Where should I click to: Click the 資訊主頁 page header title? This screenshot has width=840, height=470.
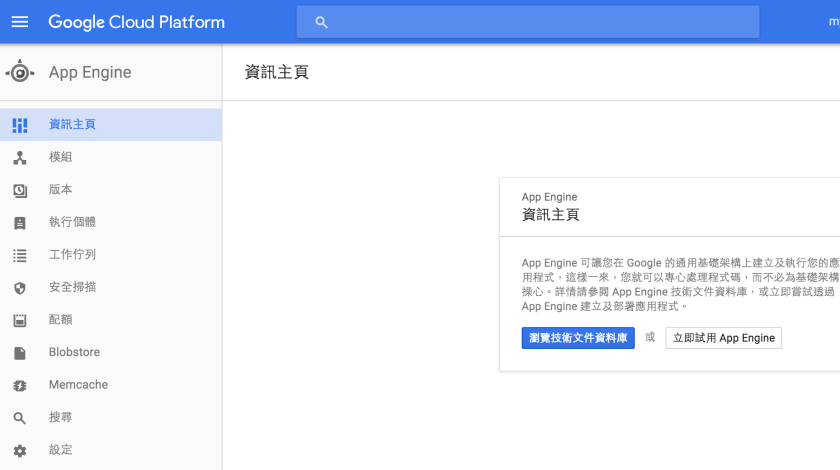click(x=277, y=72)
